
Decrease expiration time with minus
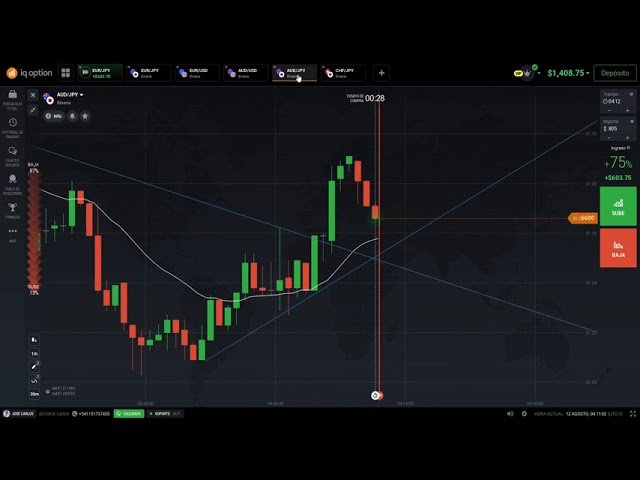[609, 111]
